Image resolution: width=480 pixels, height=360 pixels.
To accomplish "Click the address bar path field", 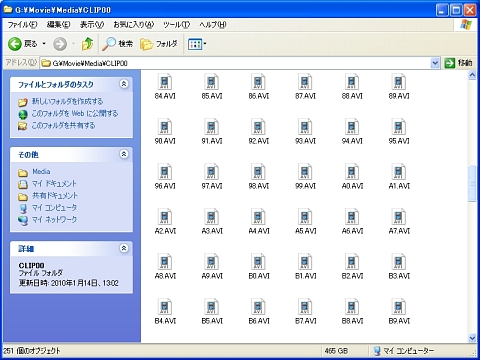I will [235, 63].
